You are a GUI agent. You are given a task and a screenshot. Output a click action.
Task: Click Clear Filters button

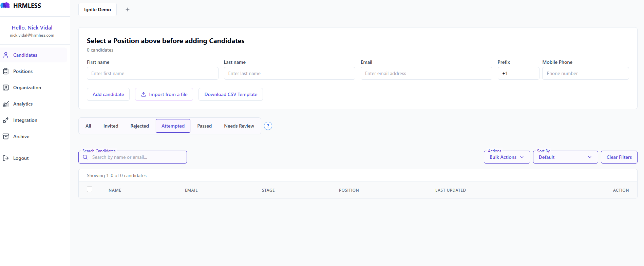pyautogui.click(x=619, y=157)
